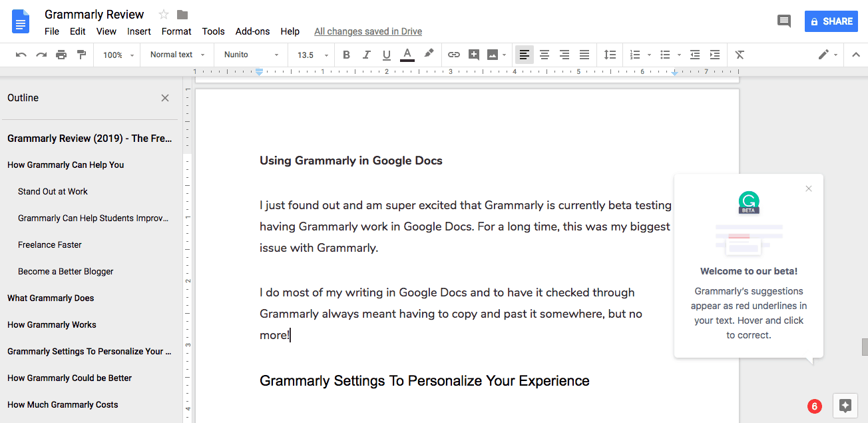The image size is (868, 423).
Task: Jump to Stand Out at Work heading
Action: [53, 191]
